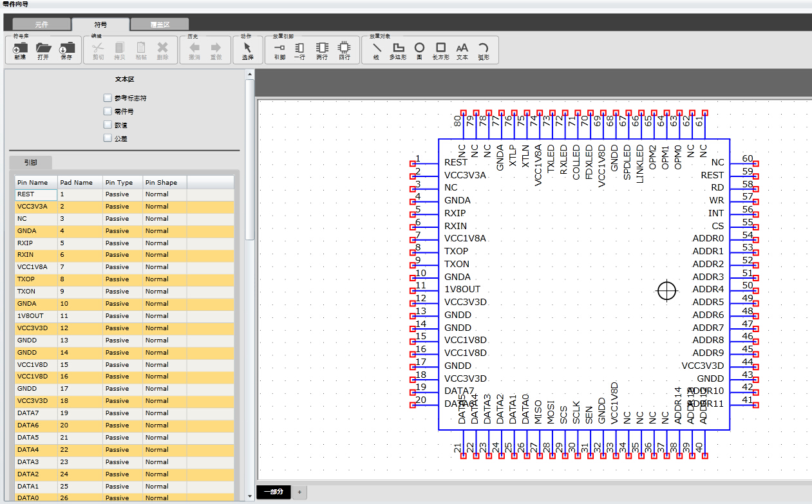Save the symbol with 保存 icon
This screenshot has height=504, width=812.
coord(66,51)
